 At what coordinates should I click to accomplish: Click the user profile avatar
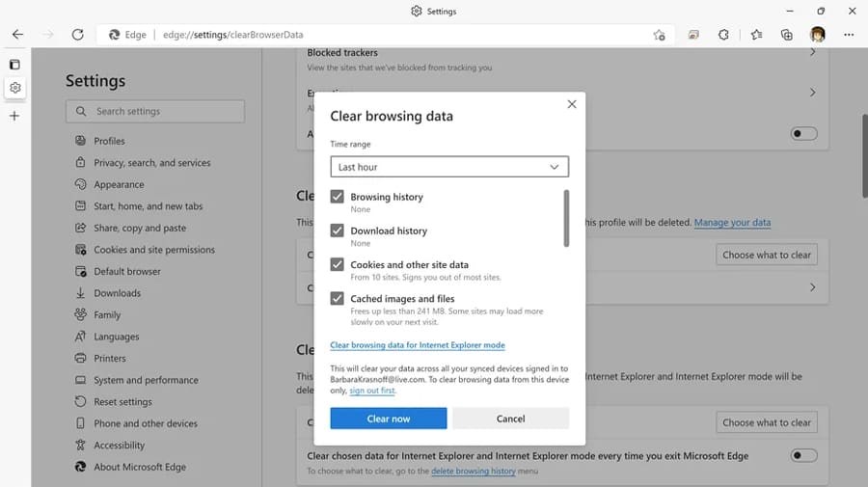coord(818,35)
